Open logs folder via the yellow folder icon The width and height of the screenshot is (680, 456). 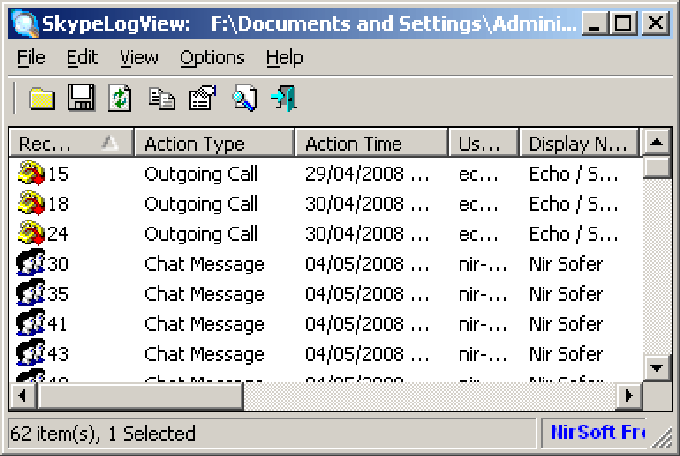click(42, 98)
